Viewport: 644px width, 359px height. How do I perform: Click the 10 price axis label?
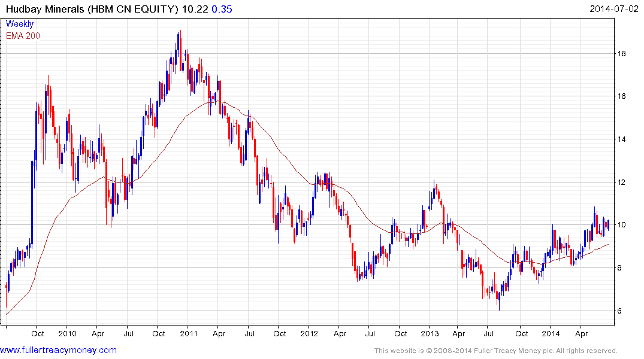[621, 225]
